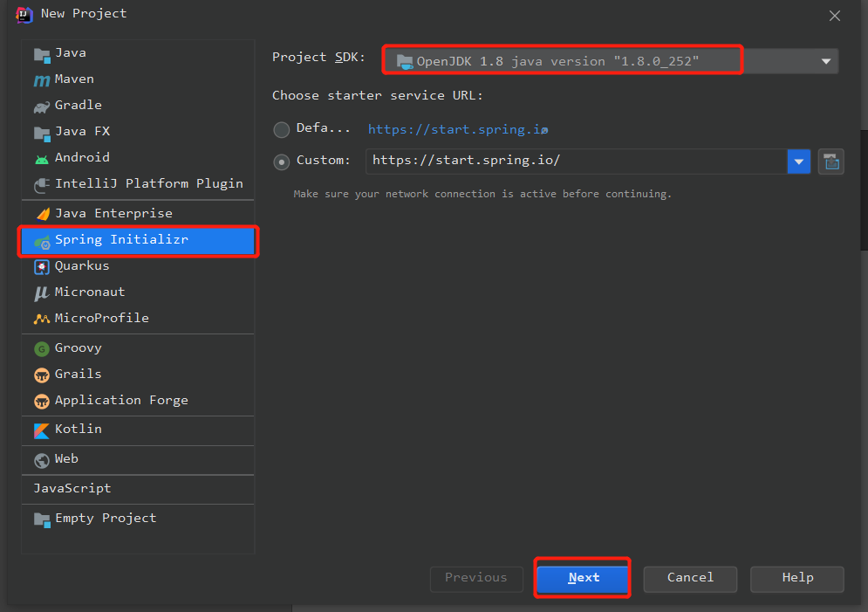Click 'Micronaut' label in list
This screenshot has width=868, height=612.
pos(90,292)
